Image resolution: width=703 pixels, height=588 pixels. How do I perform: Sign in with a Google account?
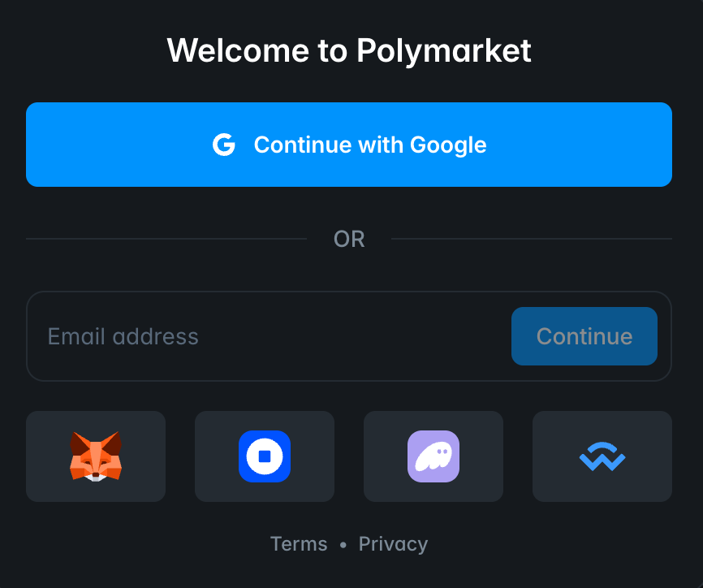pos(349,145)
